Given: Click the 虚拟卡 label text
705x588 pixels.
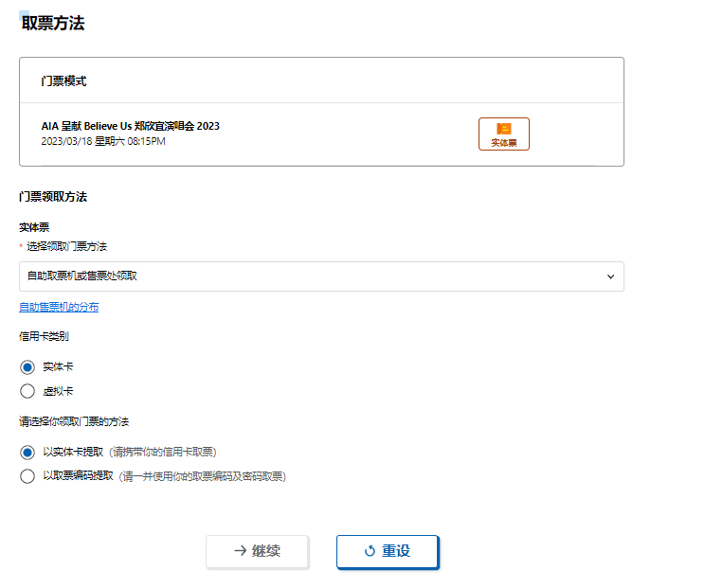Looking at the screenshot, I should pyautogui.click(x=58, y=391).
